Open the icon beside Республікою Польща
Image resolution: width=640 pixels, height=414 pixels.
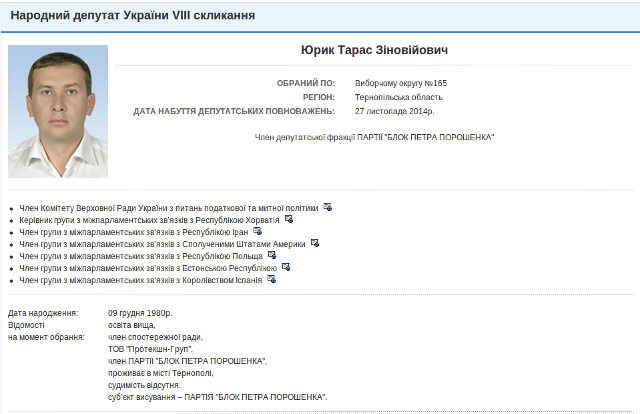coord(272,255)
